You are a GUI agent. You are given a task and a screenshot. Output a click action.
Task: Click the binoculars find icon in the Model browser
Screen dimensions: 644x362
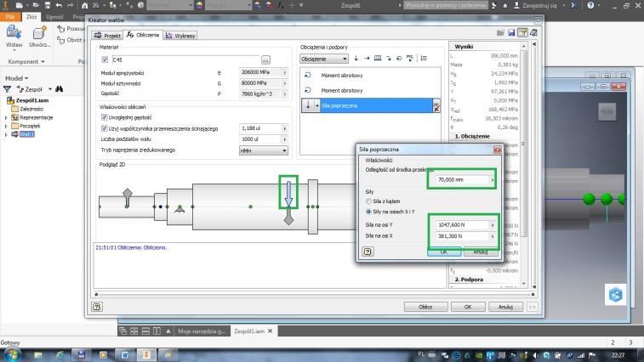[60, 89]
